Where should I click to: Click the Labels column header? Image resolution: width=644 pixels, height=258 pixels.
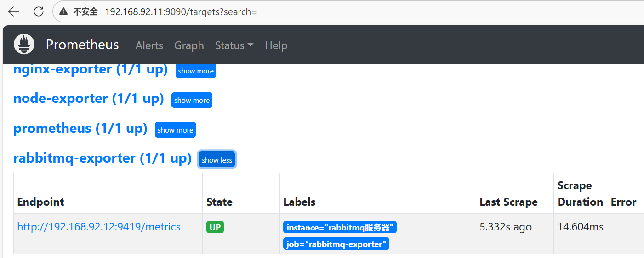point(299,202)
